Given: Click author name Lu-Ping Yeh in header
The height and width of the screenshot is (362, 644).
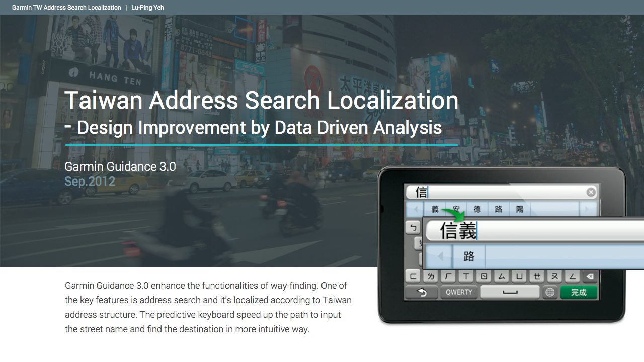Looking at the screenshot, I should 148,8.
